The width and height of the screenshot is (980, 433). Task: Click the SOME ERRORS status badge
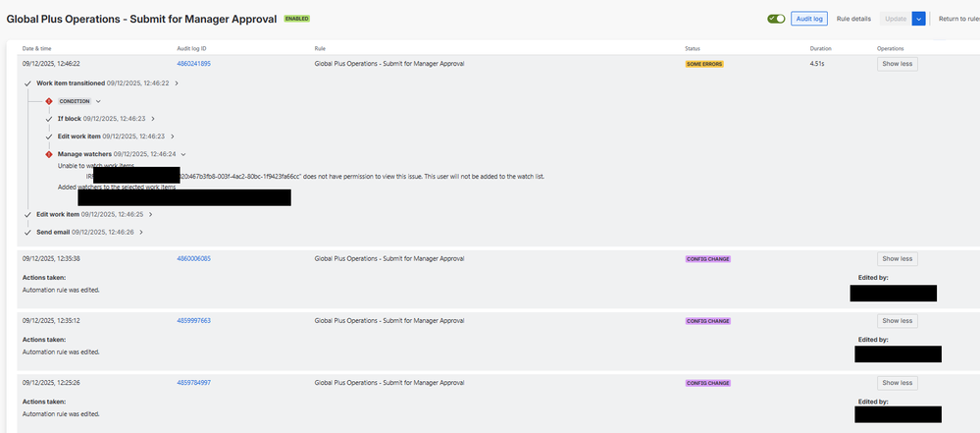pyautogui.click(x=704, y=64)
